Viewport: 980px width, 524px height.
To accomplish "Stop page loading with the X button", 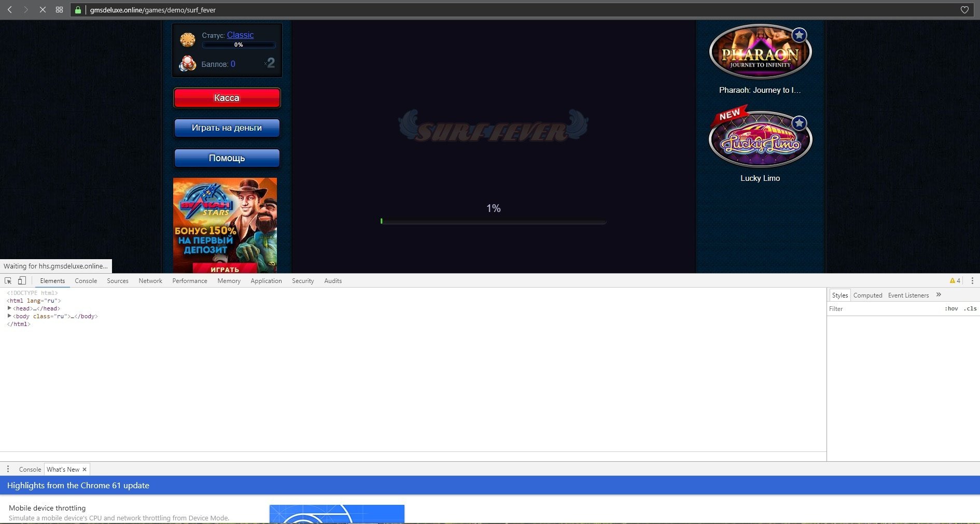I will [x=43, y=10].
